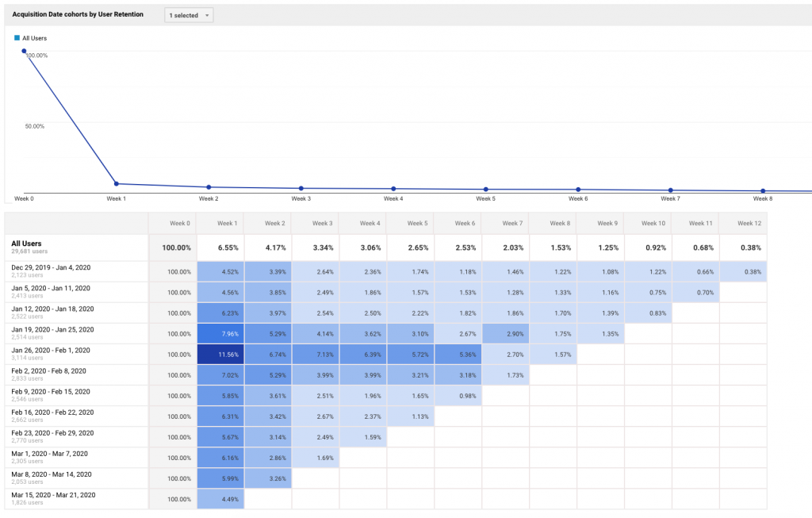Screen dimensions: 812x518
Task: Click the Week 4 axis label below the chart
Action: point(393,198)
